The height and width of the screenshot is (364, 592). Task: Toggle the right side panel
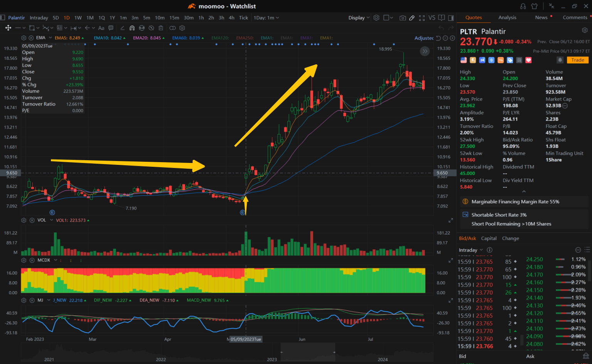click(451, 18)
